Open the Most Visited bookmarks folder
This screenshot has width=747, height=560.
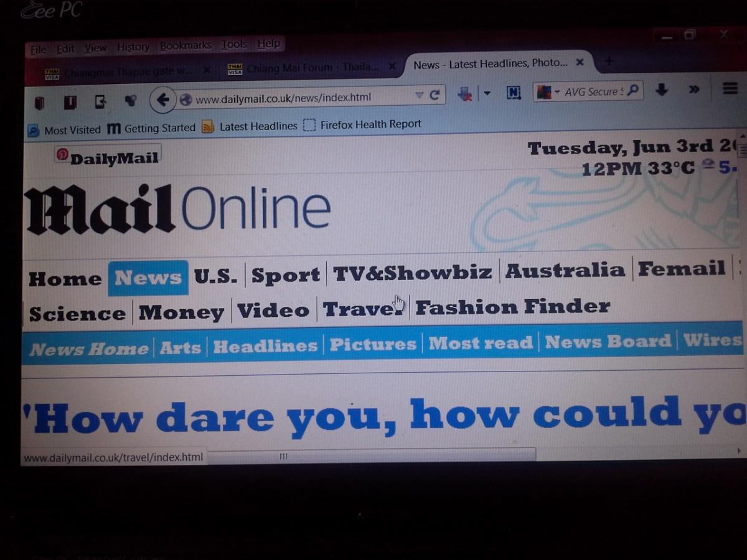click(x=64, y=130)
